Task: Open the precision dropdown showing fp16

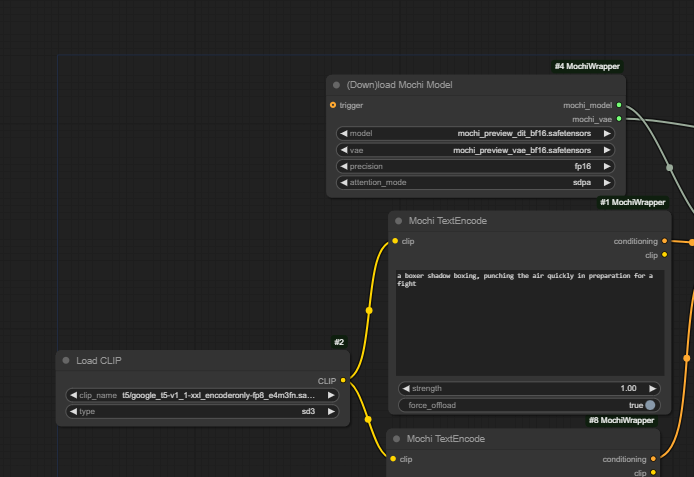Action: 475,166
